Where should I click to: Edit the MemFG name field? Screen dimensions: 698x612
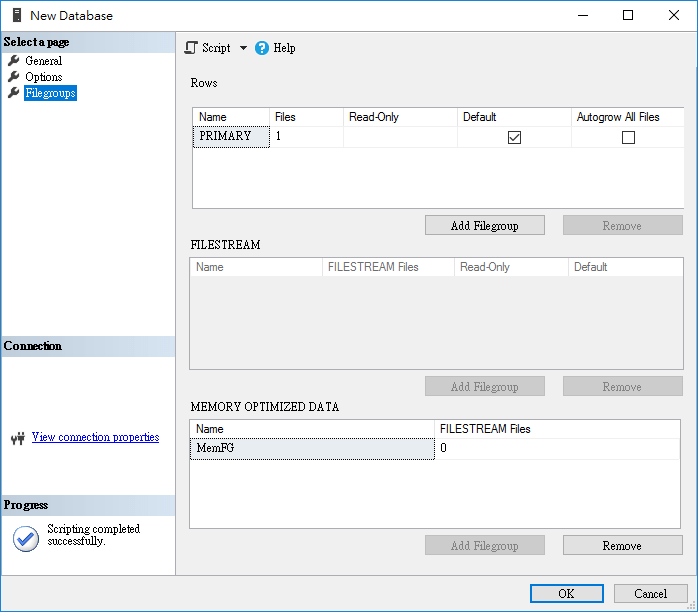tap(312, 450)
